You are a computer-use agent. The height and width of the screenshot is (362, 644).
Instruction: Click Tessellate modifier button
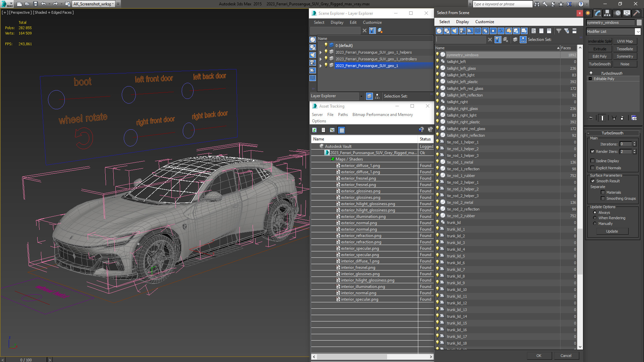625,49
